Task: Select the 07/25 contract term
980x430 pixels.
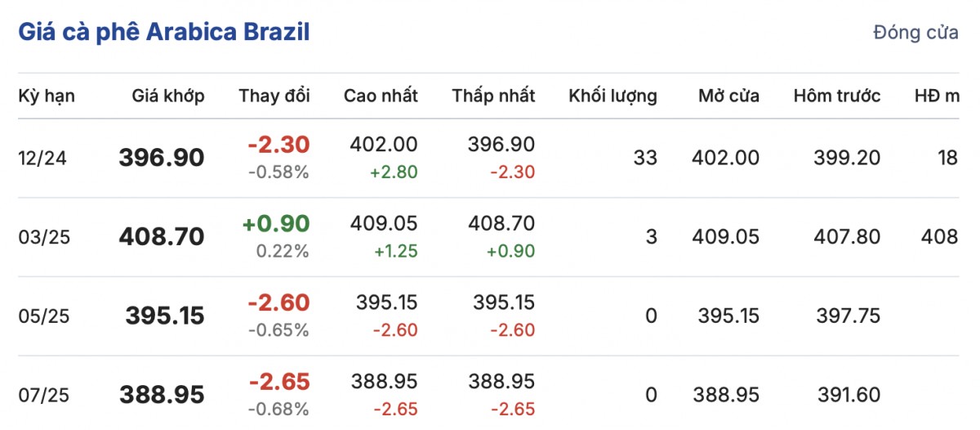Action: [42, 395]
